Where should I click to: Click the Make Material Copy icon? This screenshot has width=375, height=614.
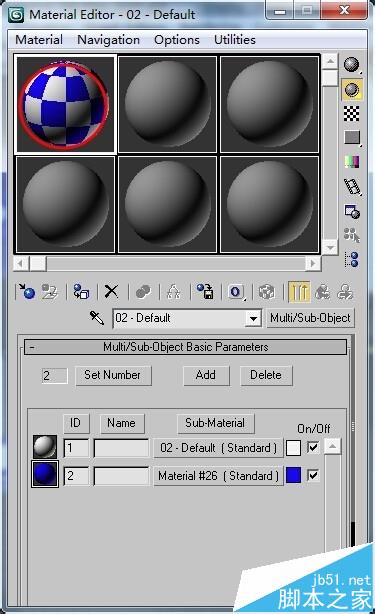pos(143,292)
